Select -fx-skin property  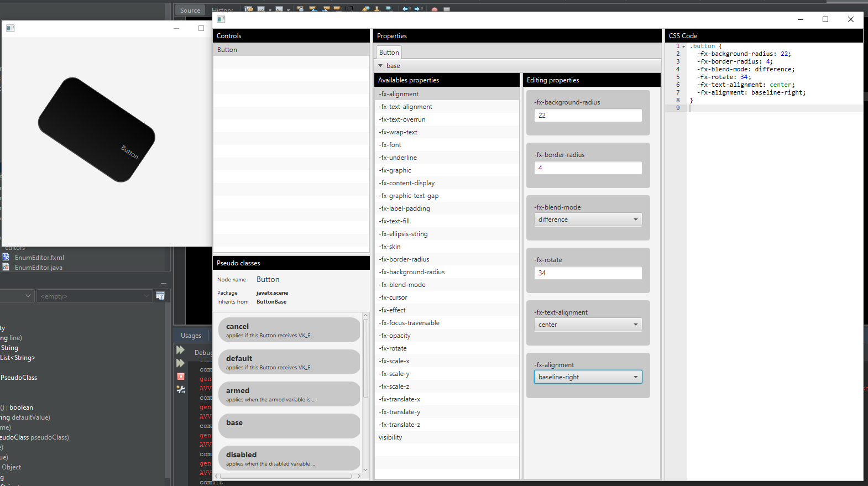tap(447, 247)
